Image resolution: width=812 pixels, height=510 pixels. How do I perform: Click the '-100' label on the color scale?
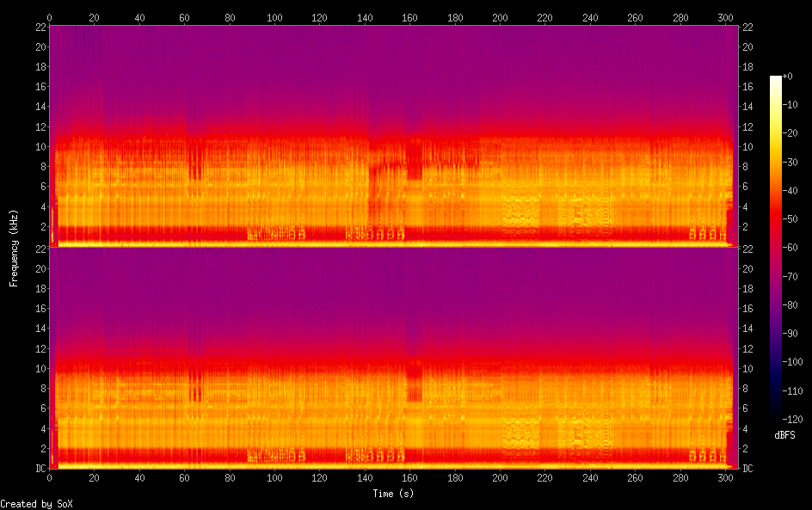794,360
